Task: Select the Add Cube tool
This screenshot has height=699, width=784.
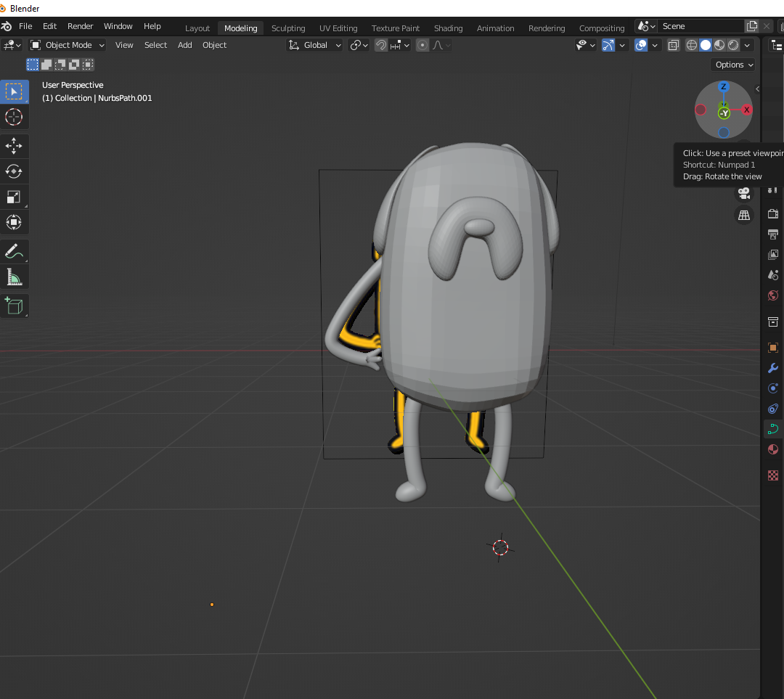Action: [x=14, y=306]
